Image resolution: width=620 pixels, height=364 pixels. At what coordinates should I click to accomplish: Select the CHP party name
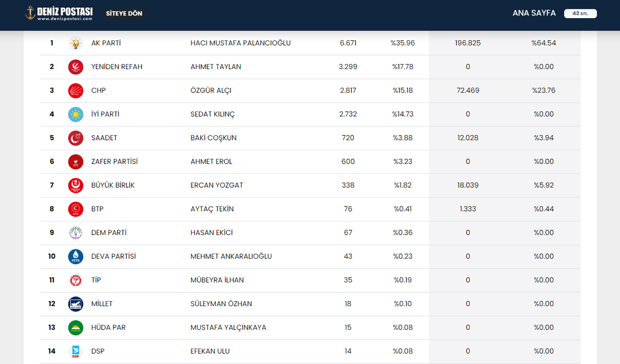[x=99, y=91]
